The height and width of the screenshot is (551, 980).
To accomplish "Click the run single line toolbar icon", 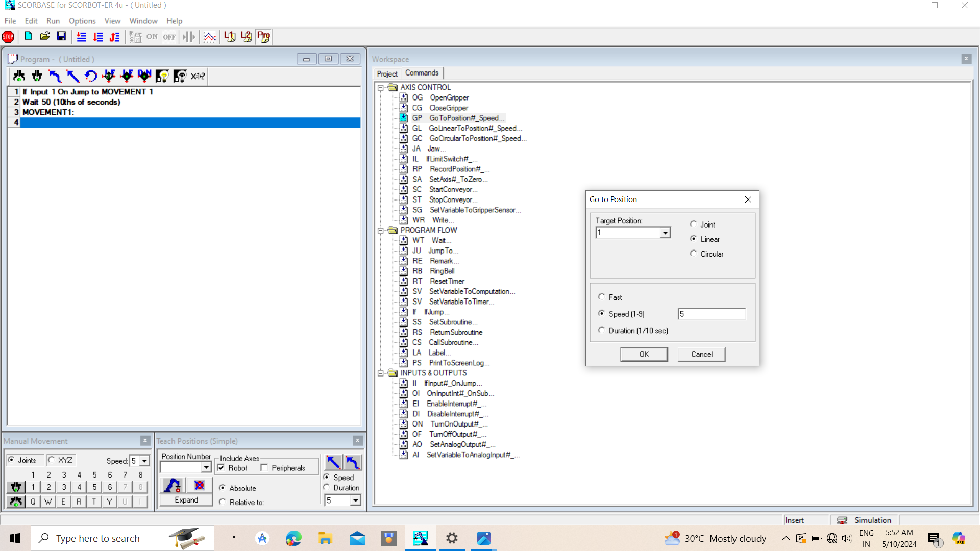I will (x=82, y=37).
